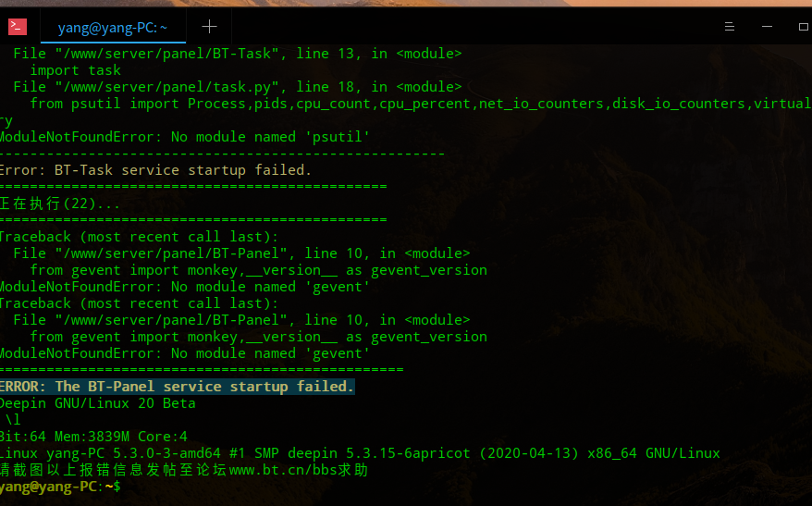Click the red terminal app icon
This screenshot has height=506, width=812.
click(17, 27)
